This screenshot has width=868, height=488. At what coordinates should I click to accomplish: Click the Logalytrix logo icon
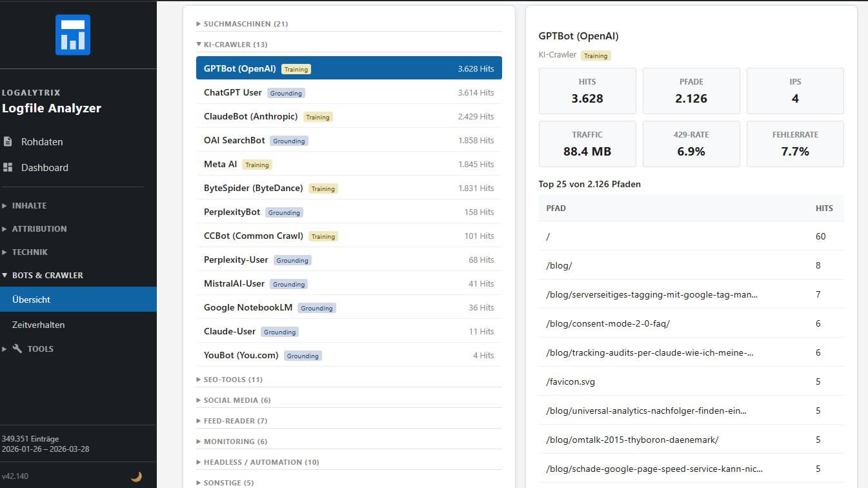click(x=72, y=36)
